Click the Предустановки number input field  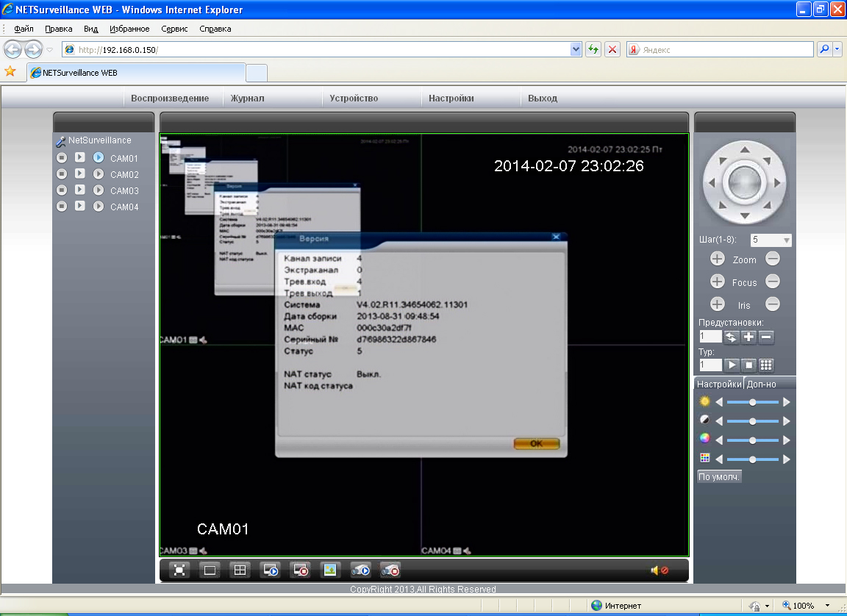click(x=710, y=337)
